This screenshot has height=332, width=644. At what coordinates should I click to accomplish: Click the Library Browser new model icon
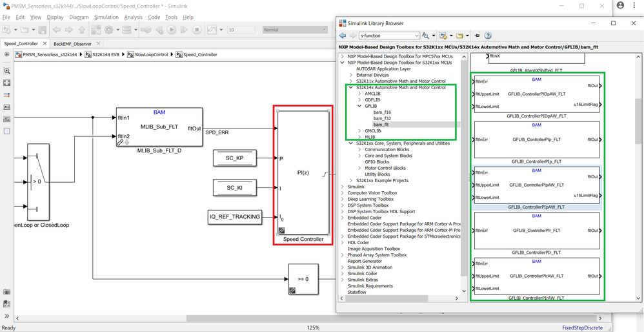[x=443, y=36]
